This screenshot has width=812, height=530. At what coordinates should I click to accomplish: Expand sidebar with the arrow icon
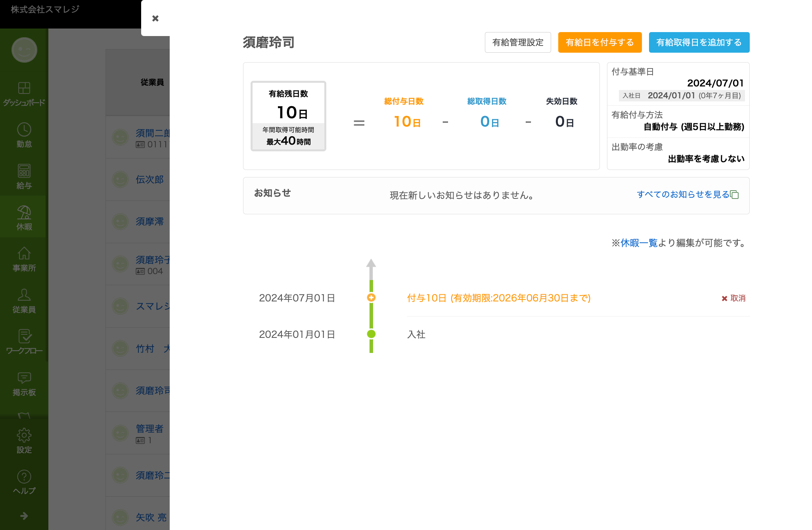[24, 516]
